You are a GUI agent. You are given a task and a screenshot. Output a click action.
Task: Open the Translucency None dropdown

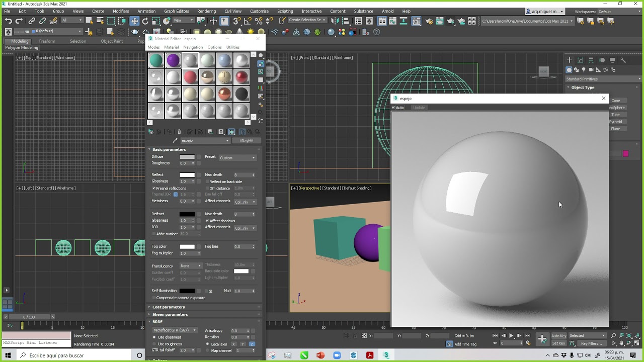(x=191, y=266)
